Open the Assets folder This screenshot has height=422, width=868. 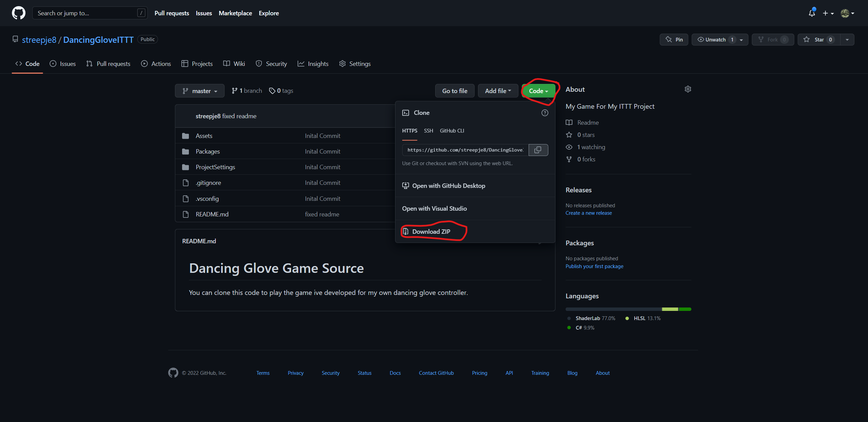pos(204,136)
